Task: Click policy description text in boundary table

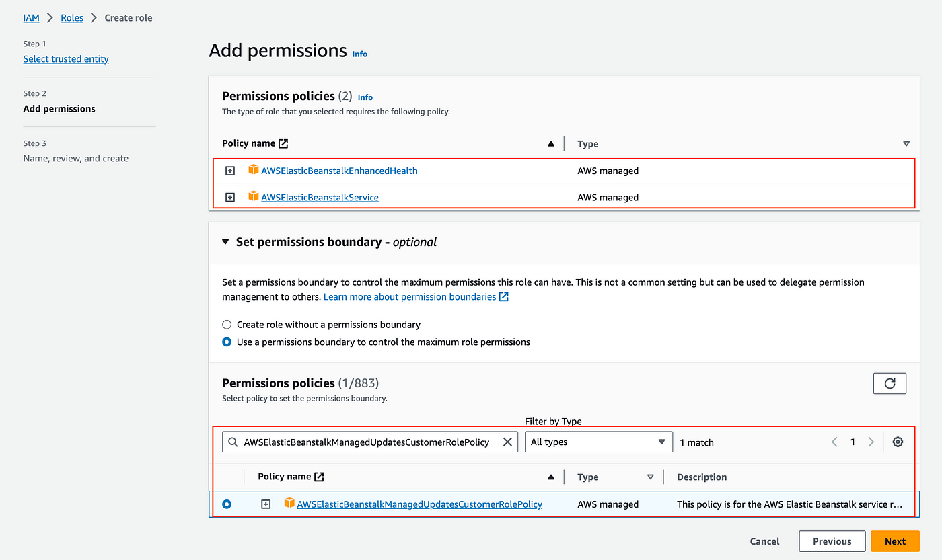Action: coord(790,504)
